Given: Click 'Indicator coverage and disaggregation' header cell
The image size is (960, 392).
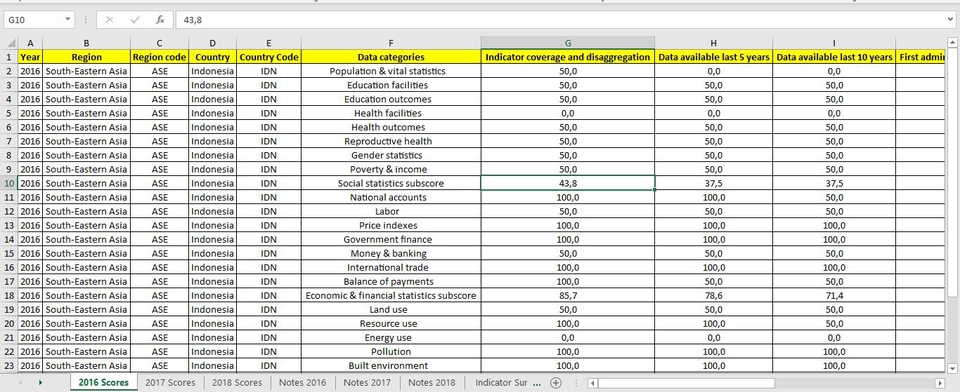Looking at the screenshot, I should [x=568, y=57].
